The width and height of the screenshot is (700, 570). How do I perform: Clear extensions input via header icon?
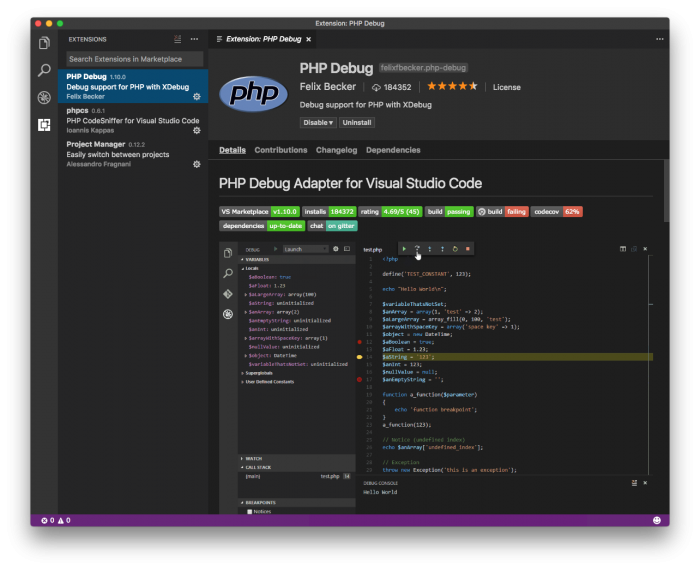(x=177, y=39)
